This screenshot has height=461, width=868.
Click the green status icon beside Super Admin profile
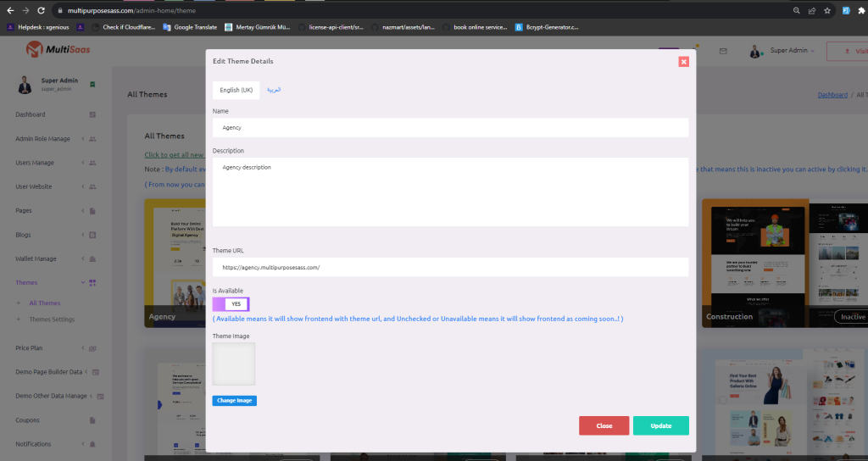pyautogui.click(x=92, y=84)
